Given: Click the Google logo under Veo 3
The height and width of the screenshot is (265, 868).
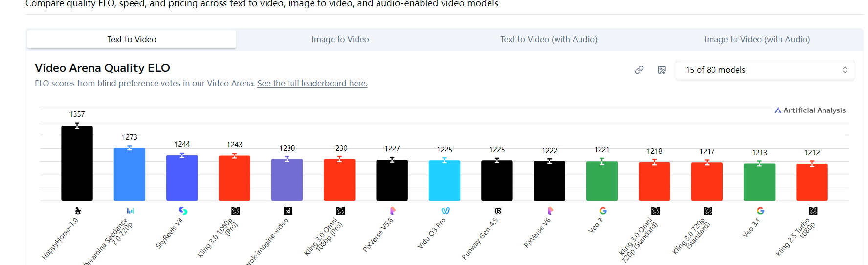Looking at the screenshot, I should [602, 211].
